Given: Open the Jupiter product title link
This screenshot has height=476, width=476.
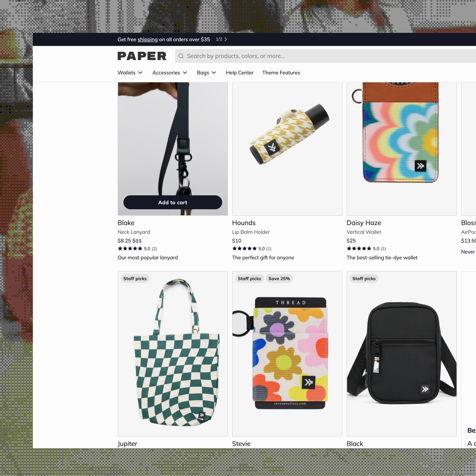Looking at the screenshot, I should coord(127,444).
